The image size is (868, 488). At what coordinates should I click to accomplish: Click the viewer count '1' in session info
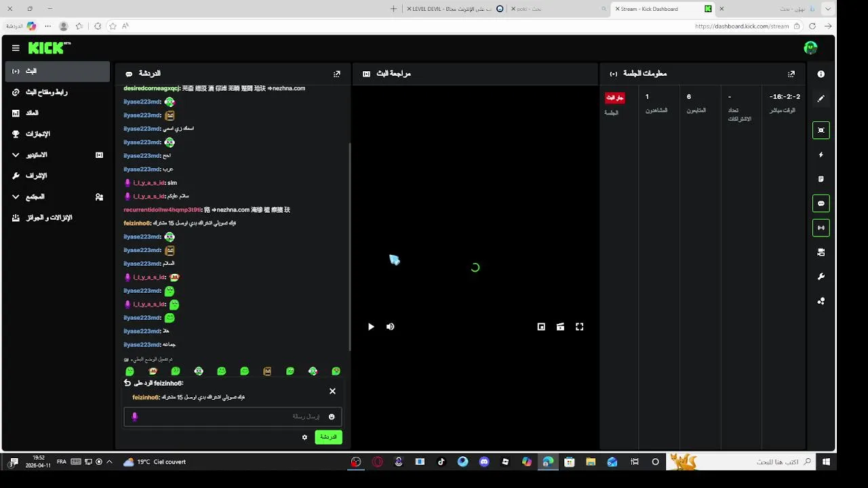[647, 97]
